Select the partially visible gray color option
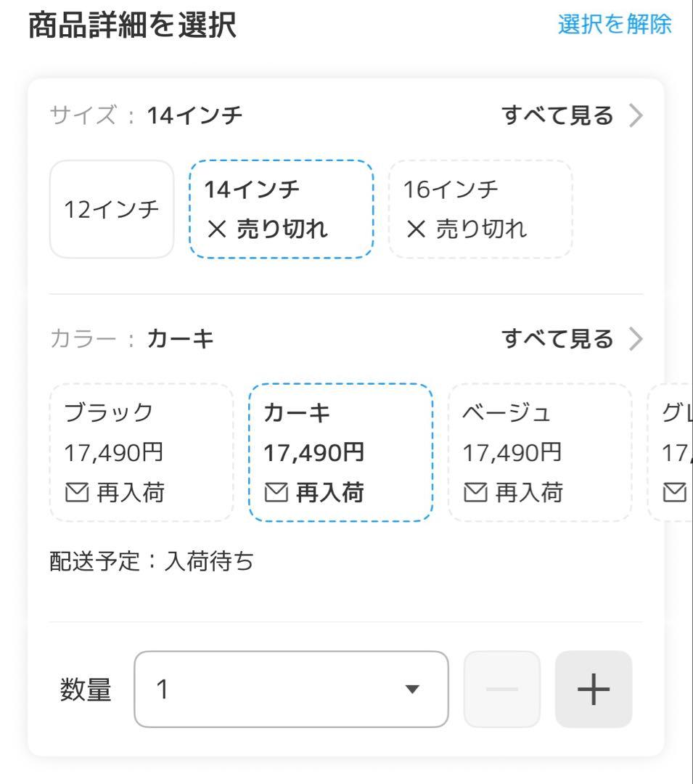Image resolution: width=693 pixels, height=784 pixels. coord(672,452)
